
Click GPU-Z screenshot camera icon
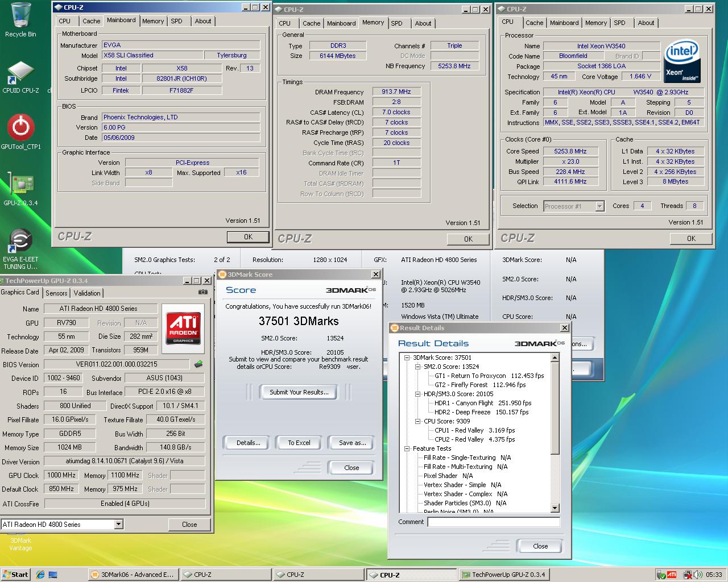[202, 292]
